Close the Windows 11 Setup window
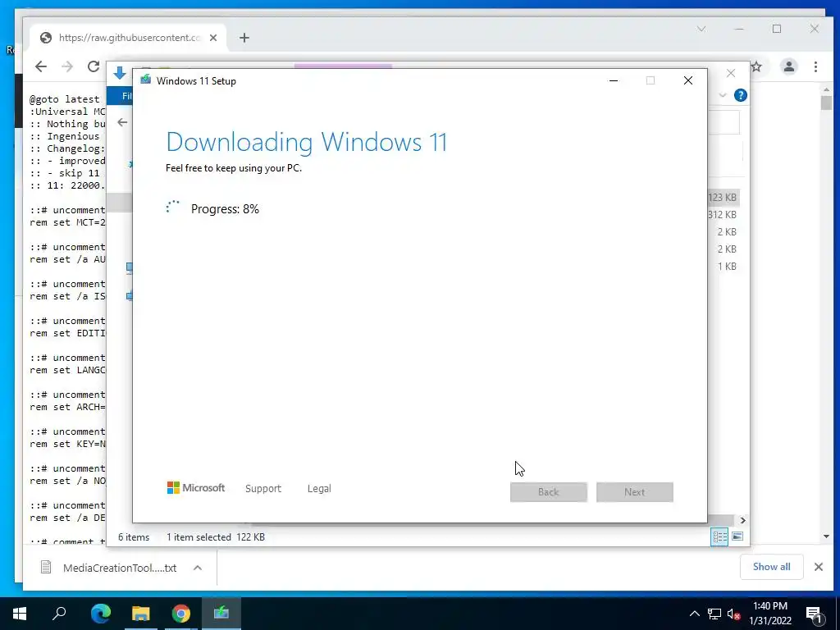 coord(688,80)
